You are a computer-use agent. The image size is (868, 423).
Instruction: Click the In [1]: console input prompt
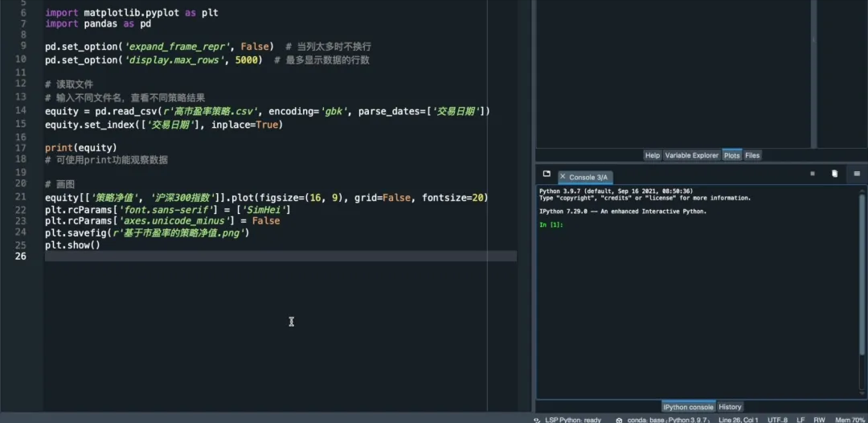tap(551, 225)
